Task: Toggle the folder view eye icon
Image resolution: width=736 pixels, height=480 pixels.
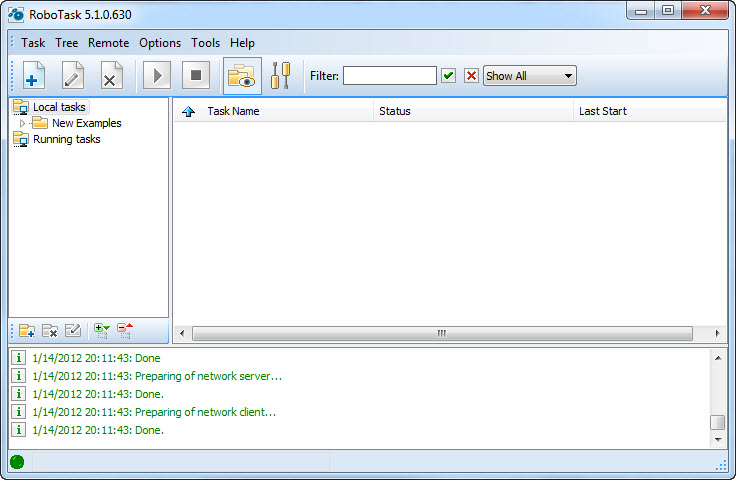Action: (242, 76)
